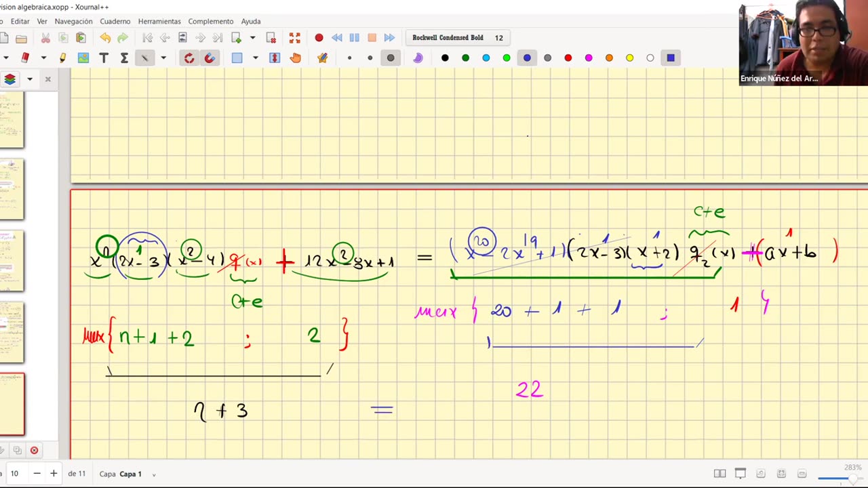Click the Paste clipboard icon

pyautogui.click(x=81, y=38)
